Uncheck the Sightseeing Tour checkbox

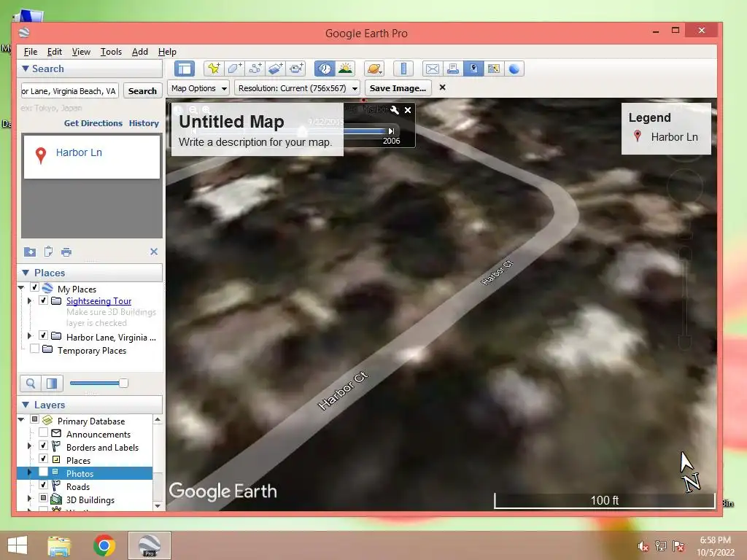43,300
